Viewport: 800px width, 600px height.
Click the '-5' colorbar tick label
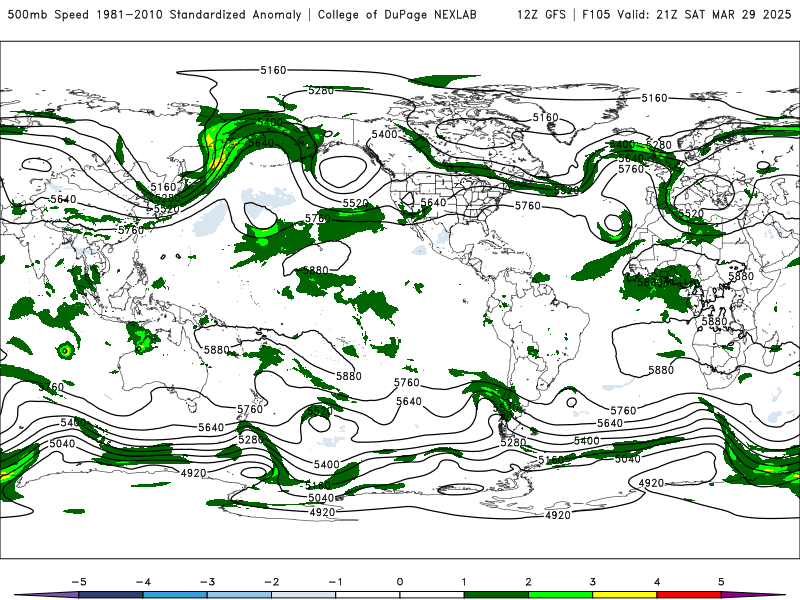click(79, 582)
